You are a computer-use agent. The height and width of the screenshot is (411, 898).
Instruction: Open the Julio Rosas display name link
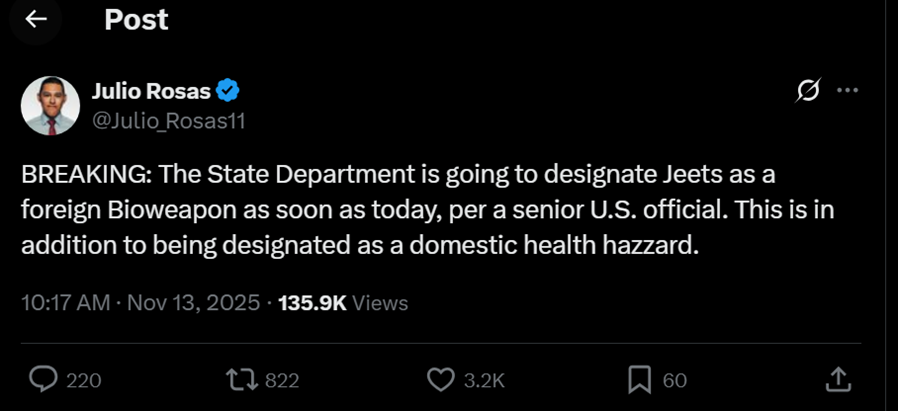click(x=151, y=90)
